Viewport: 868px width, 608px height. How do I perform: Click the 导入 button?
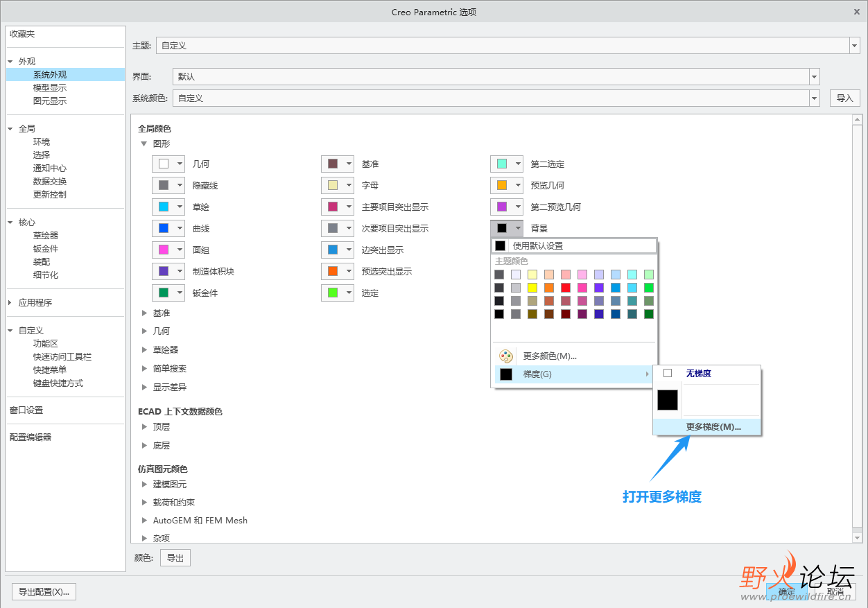click(x=844, y=98)
